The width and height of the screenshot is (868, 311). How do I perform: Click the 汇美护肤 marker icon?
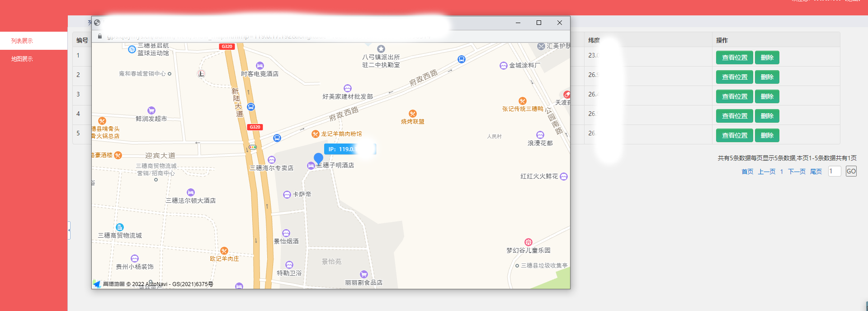(541, 46)
